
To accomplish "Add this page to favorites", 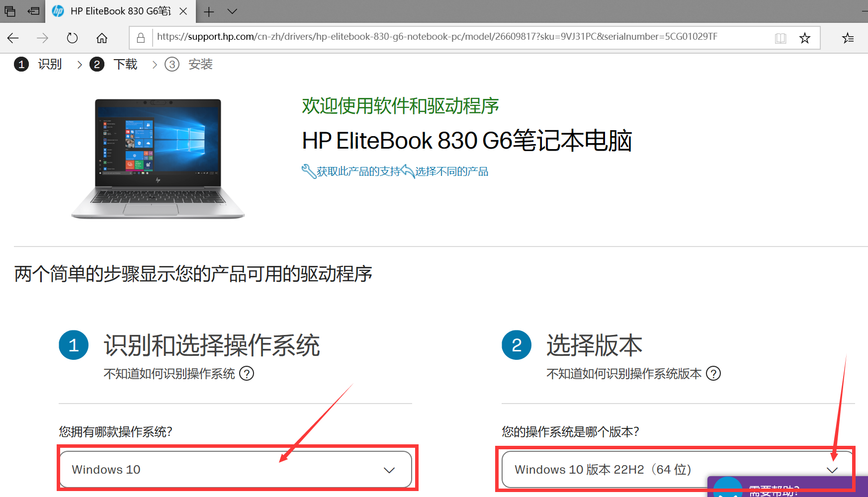I will (805, 38).
